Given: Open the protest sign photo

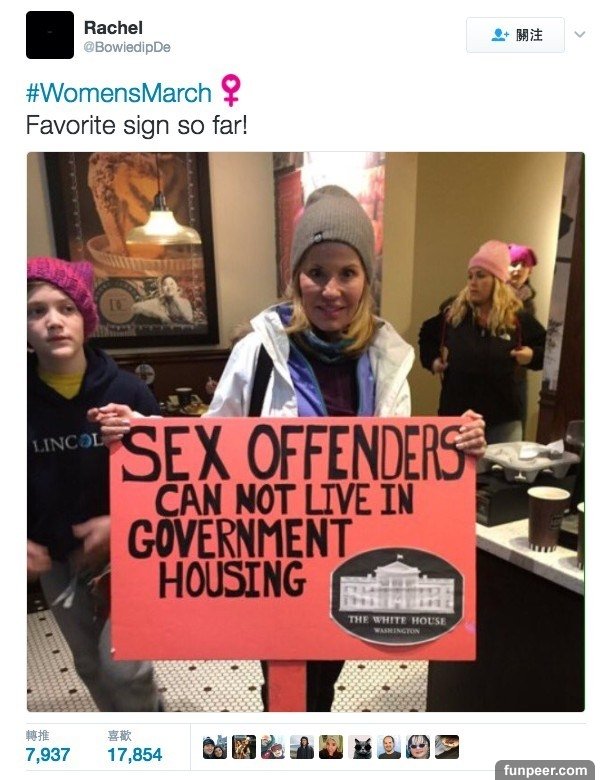Looking at the screenshot, I should pos(306,432).
